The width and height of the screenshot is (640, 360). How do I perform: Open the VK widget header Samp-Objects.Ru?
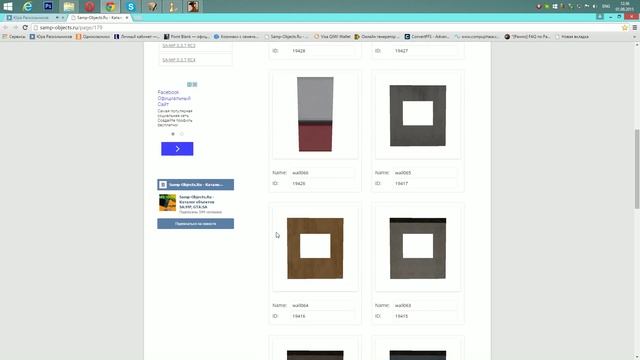click(196, 184)
